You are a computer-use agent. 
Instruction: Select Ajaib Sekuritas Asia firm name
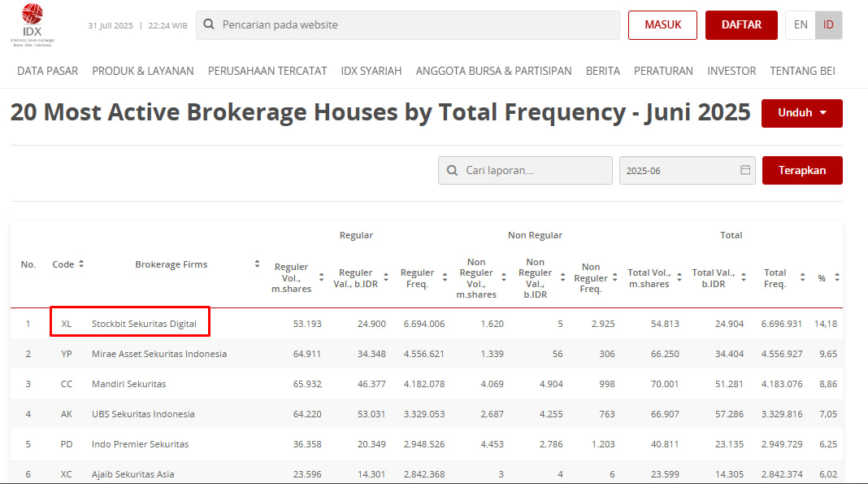(x=132, y=474)
